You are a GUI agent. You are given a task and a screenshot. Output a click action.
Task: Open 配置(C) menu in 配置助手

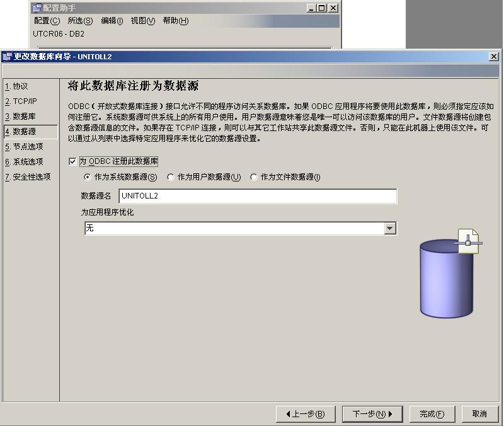(47, 21)
